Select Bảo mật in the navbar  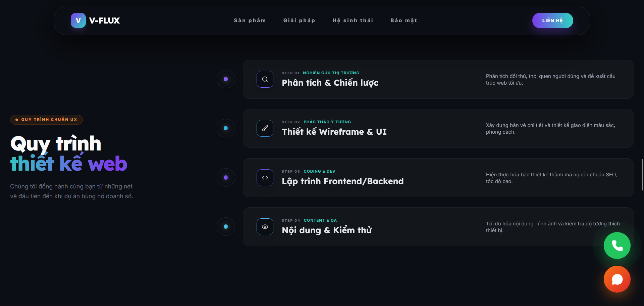(404, 20)
